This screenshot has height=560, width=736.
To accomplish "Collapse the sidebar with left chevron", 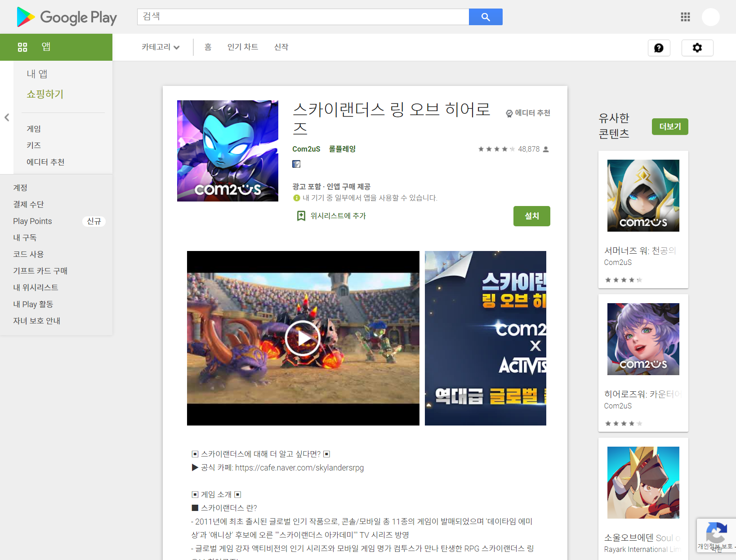I will [x=7, y=117].
